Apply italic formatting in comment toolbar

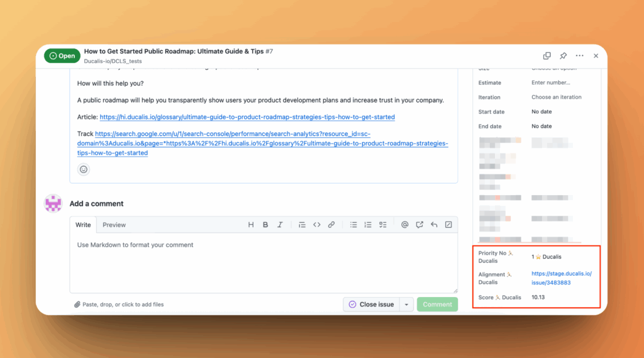(x=280, y=225)
